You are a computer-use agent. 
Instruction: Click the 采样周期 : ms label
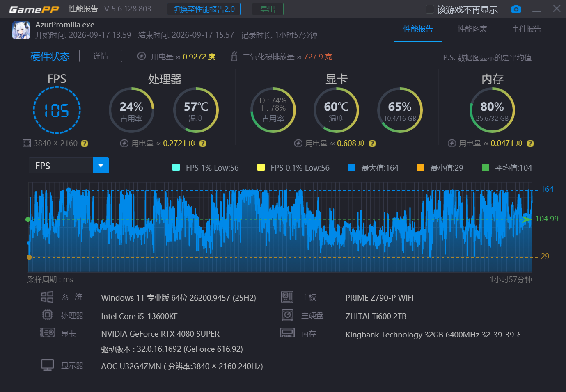50,280
